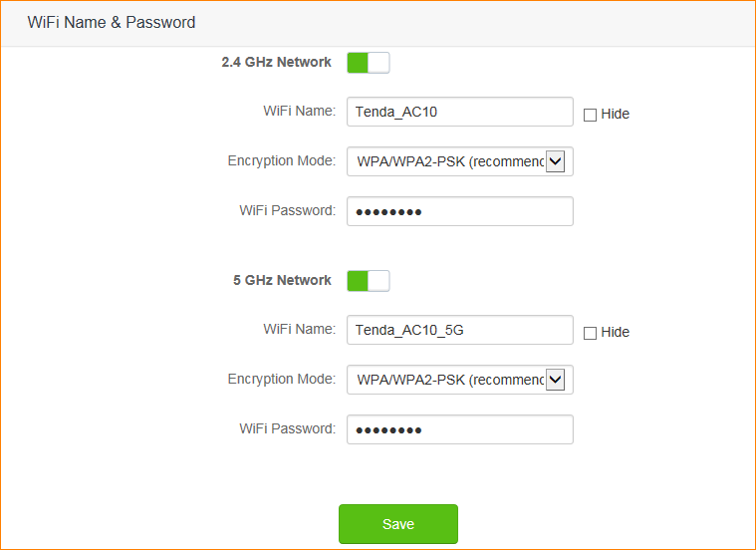Screen dimensions: 756x550
Task: Toggle the 5 GHz Network switch
Action: [368, 281]
